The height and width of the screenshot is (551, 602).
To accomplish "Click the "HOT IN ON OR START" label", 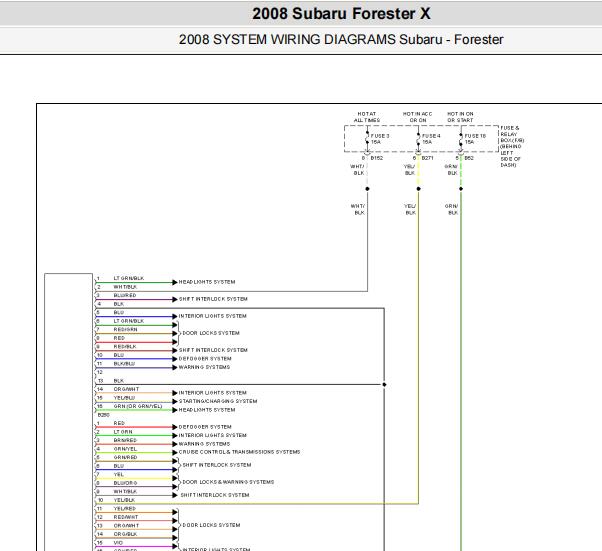I will pyautogui.click(x=460, y=117).
